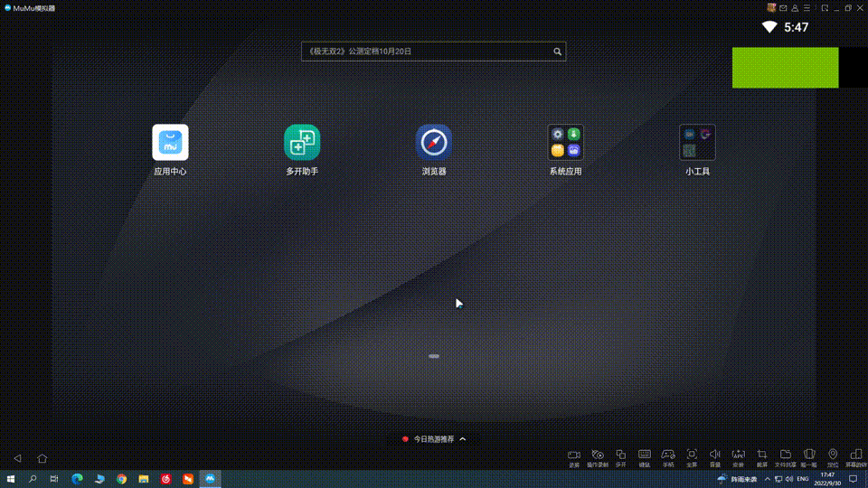Open the emulator volume control
Screen dimensions: 868x488
coord(715,457)
